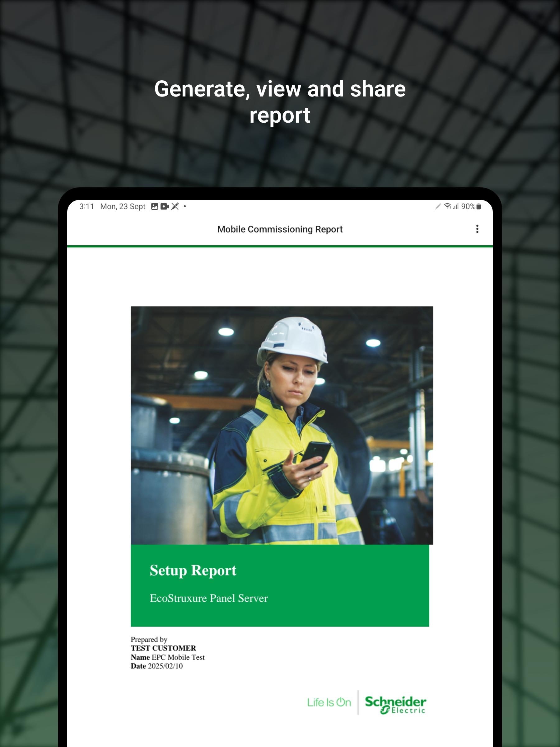Click the Life Is On logo
Screen dimensions: 560x747
(329, 702)
